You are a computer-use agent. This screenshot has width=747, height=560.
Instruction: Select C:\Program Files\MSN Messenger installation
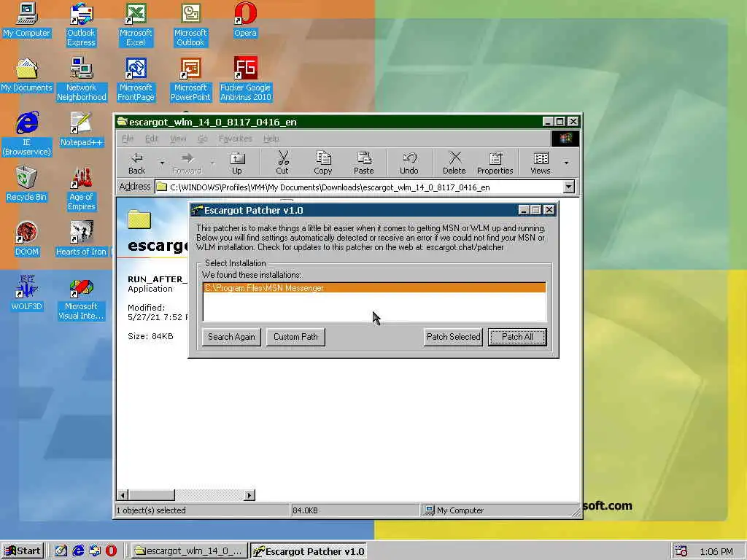click(x=374, y=287)
